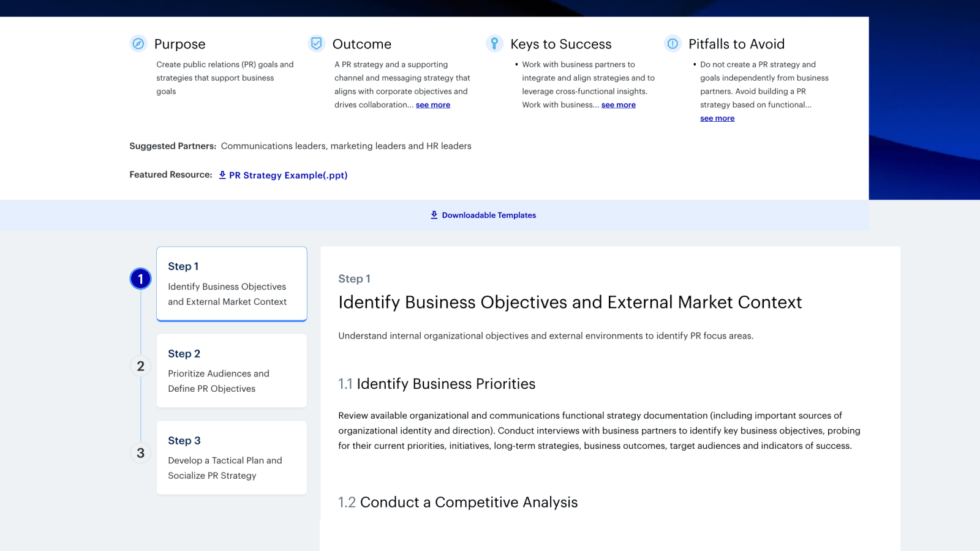Open the Downloadable Templates link
The height and width of the screenshot is (551, 980).
[489, 216]
